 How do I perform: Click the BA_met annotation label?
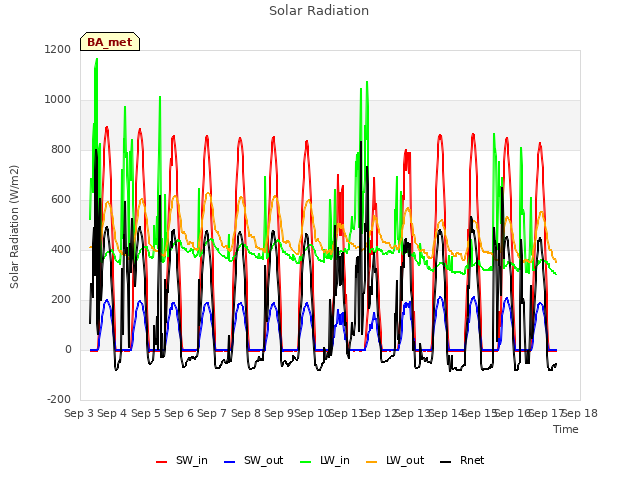click(x=110, y=42)
